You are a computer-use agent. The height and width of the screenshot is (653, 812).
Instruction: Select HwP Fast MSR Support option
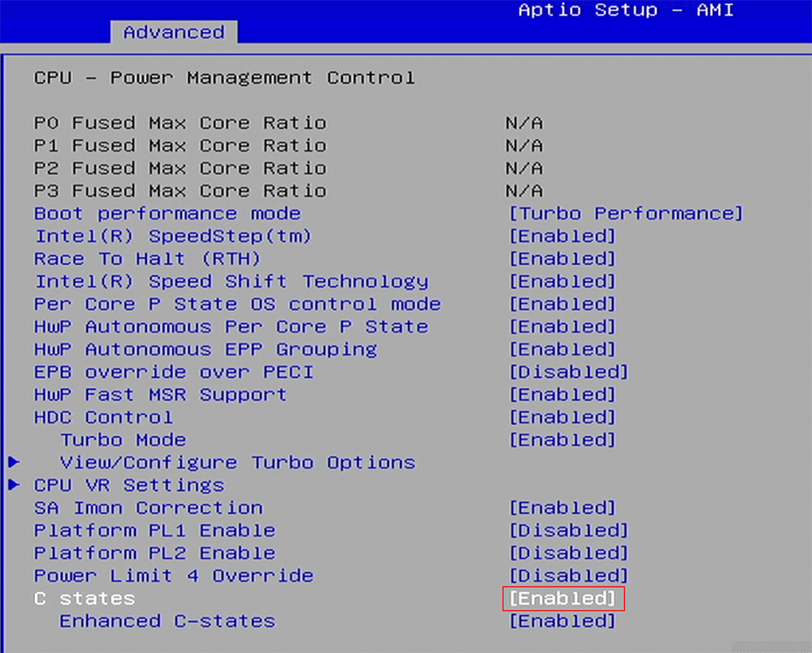point(160,395)
